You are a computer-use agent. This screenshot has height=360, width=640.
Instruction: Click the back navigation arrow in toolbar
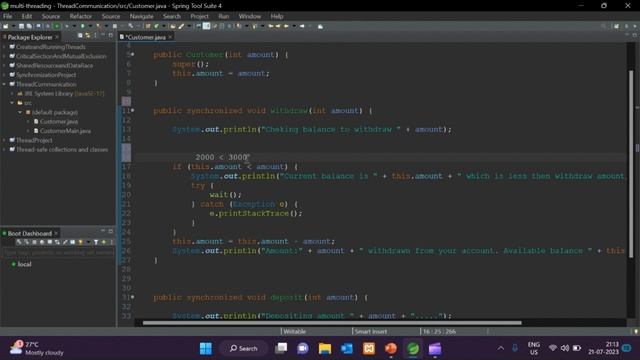[286, 26]
